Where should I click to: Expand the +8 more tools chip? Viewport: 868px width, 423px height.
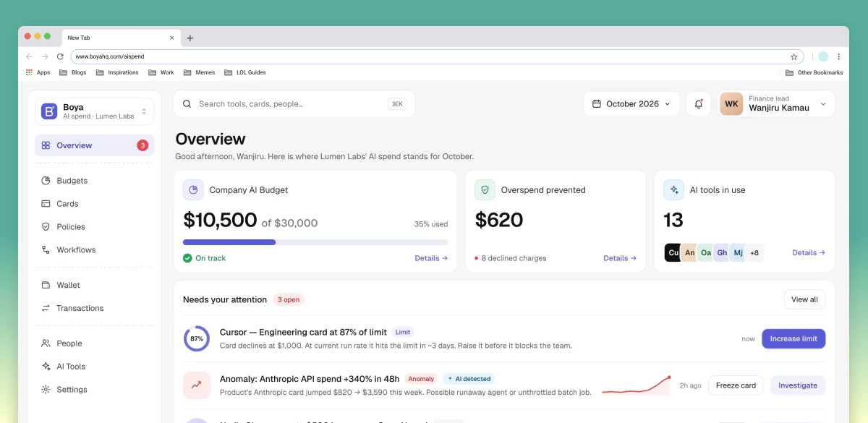tap(754, 253)
